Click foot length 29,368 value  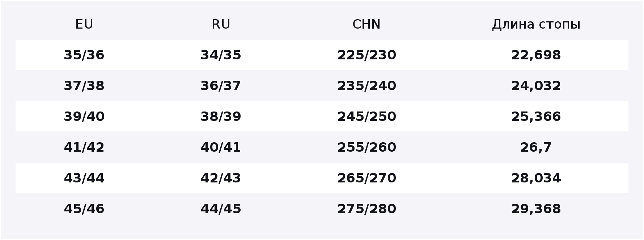click(536, 209)
